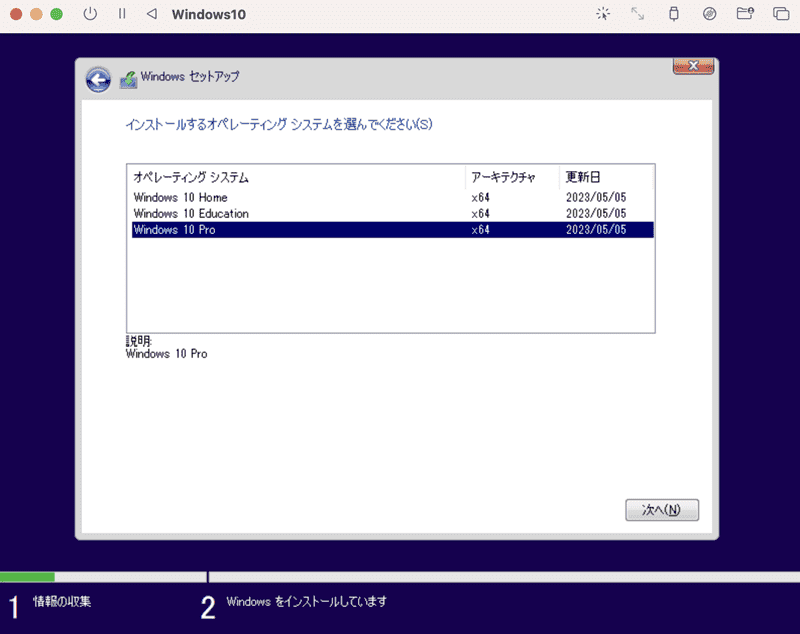Select Windows 10 Home from the list
800x634 pixels.
[392, 197]
